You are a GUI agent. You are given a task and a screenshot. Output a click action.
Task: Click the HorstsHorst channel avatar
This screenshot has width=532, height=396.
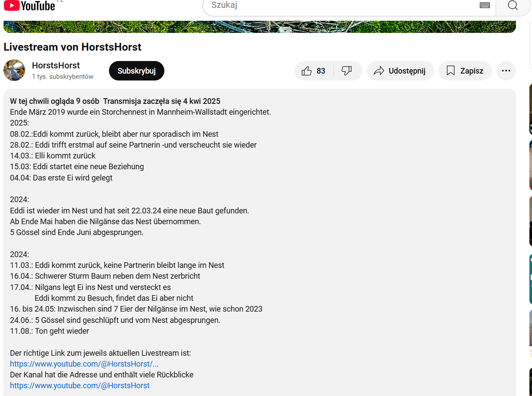[14, 70]
